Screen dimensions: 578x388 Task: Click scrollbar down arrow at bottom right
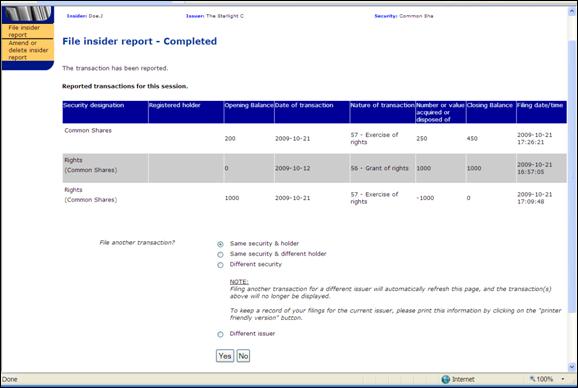[x=572, y=366]
